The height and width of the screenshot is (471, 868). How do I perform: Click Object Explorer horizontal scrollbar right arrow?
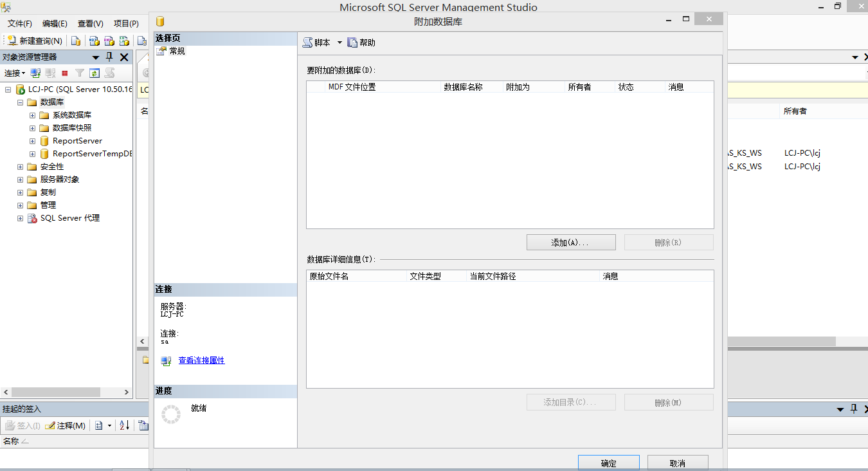point(127,392)
